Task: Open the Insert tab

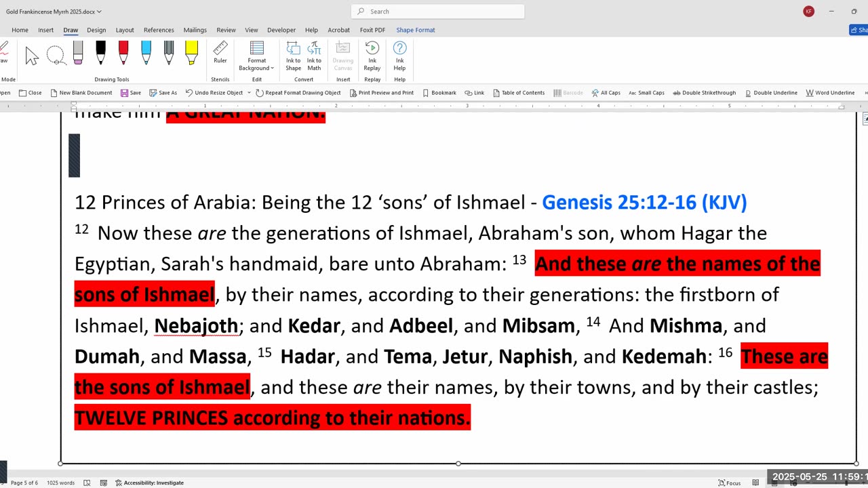Action: pyautogui.click(x=45, y=30)
